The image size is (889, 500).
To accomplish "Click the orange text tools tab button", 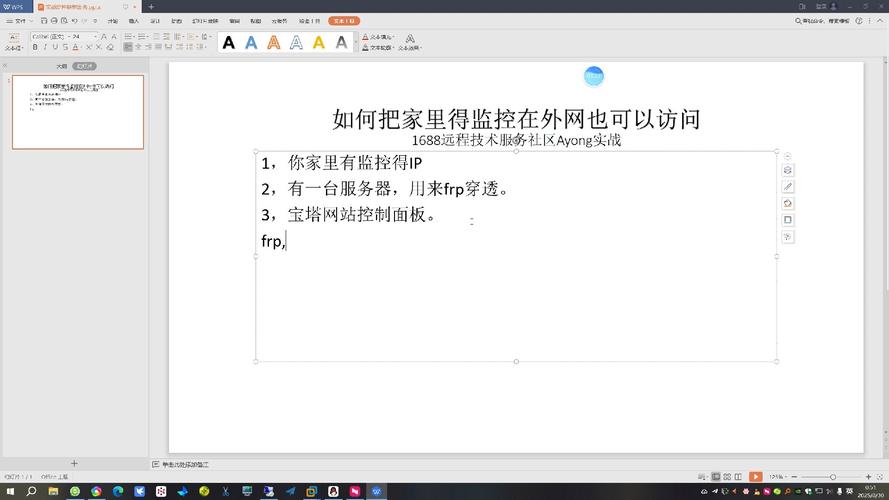I will pyautogui.click(x=344, y=20).
